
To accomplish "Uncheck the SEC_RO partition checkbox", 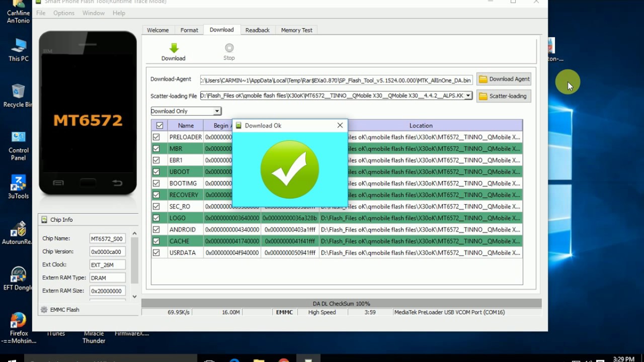I will 156,207.
